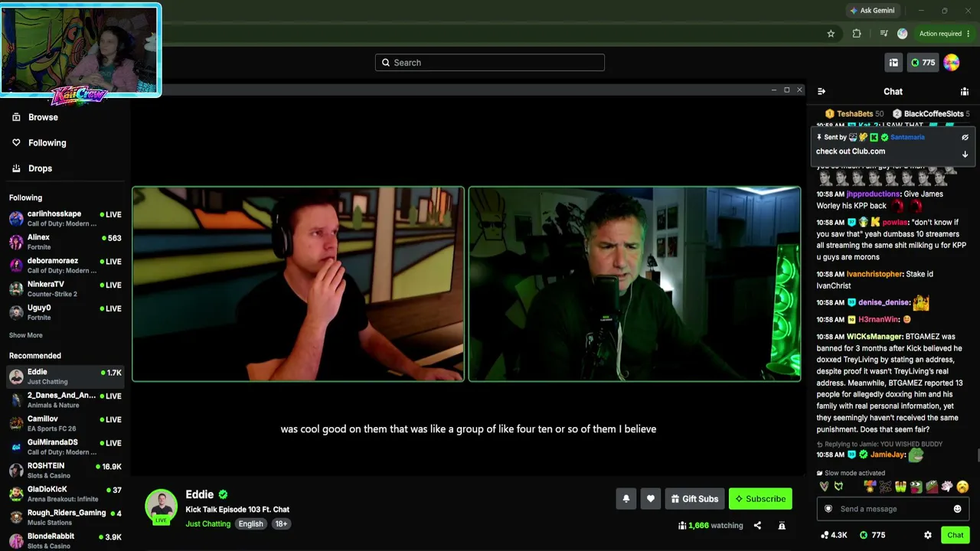
Task: Open Uguy0 channel from the sidebar
Action: coord(65,312)
